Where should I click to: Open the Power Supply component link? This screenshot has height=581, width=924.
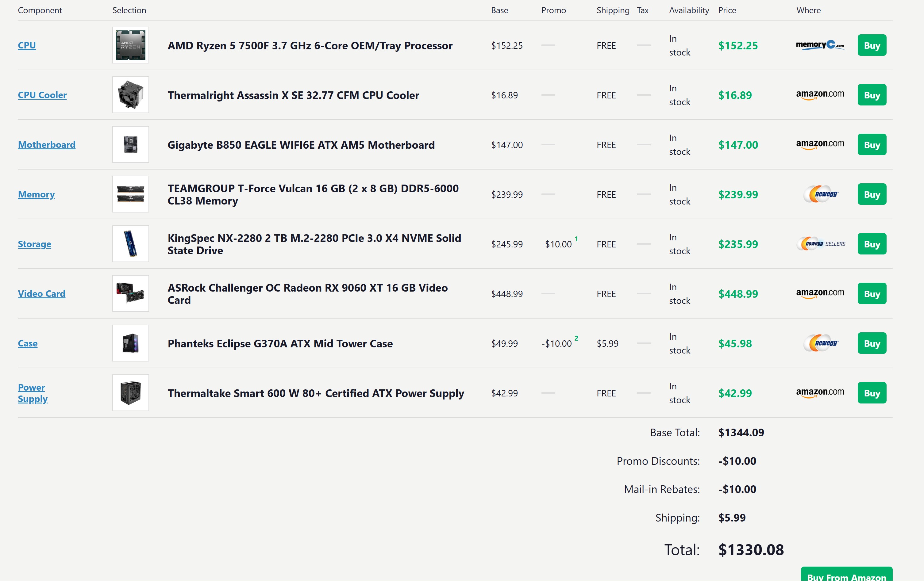[33, 393]
